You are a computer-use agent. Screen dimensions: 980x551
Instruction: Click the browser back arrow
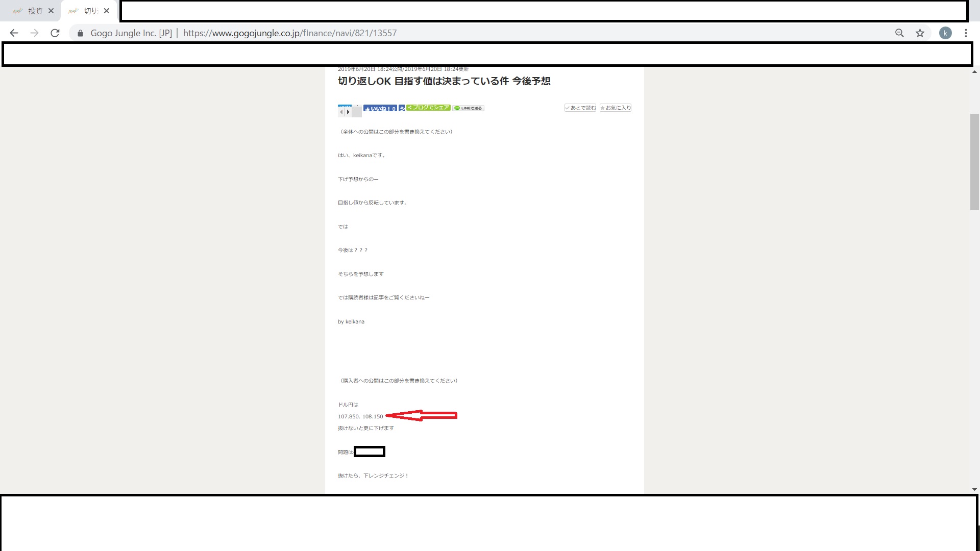(14, 33)
